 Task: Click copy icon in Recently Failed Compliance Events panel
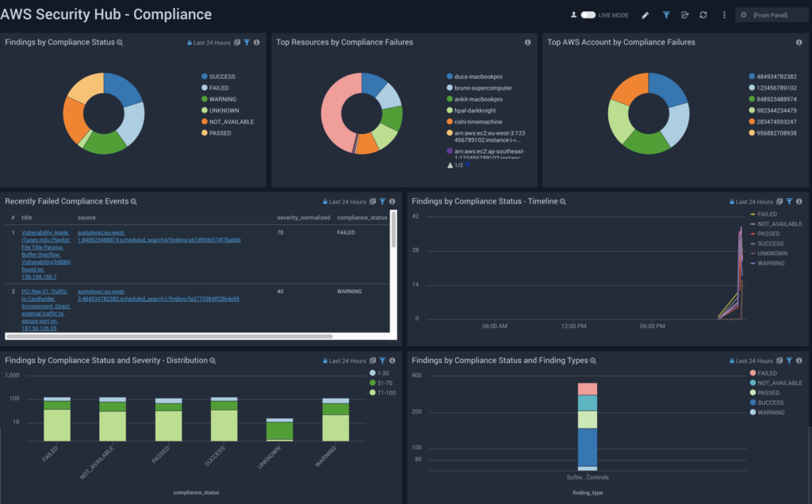pos(373,202)
